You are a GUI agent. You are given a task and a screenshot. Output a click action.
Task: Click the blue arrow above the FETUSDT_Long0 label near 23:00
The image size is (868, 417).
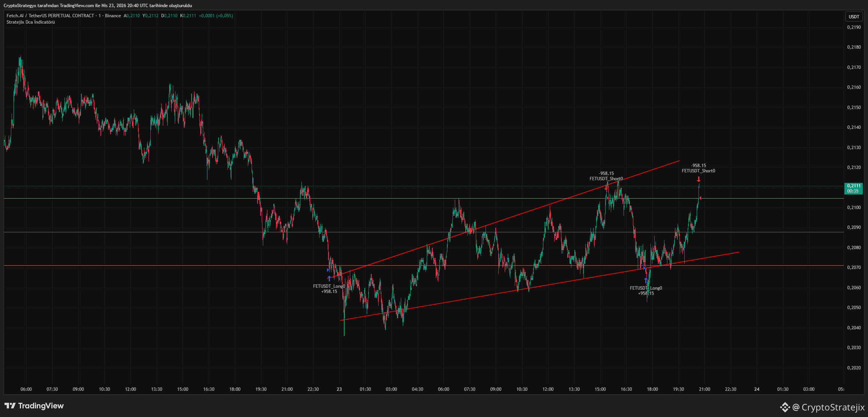[329, 278]
